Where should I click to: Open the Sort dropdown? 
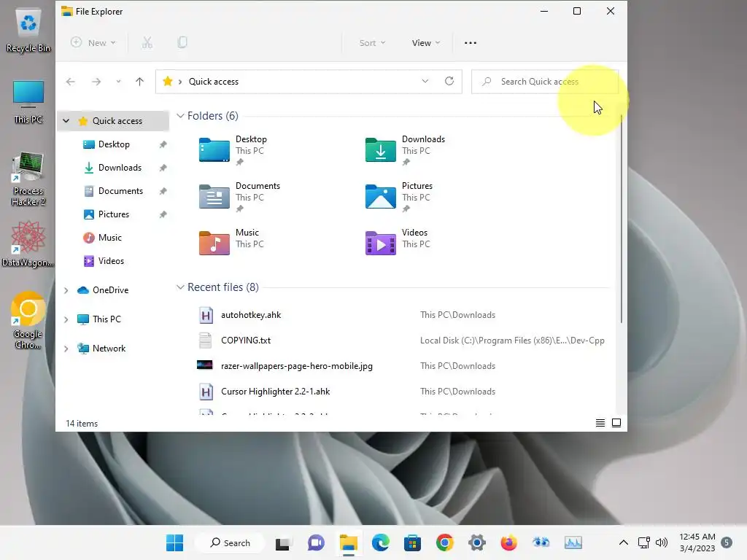tap(372, 43)
